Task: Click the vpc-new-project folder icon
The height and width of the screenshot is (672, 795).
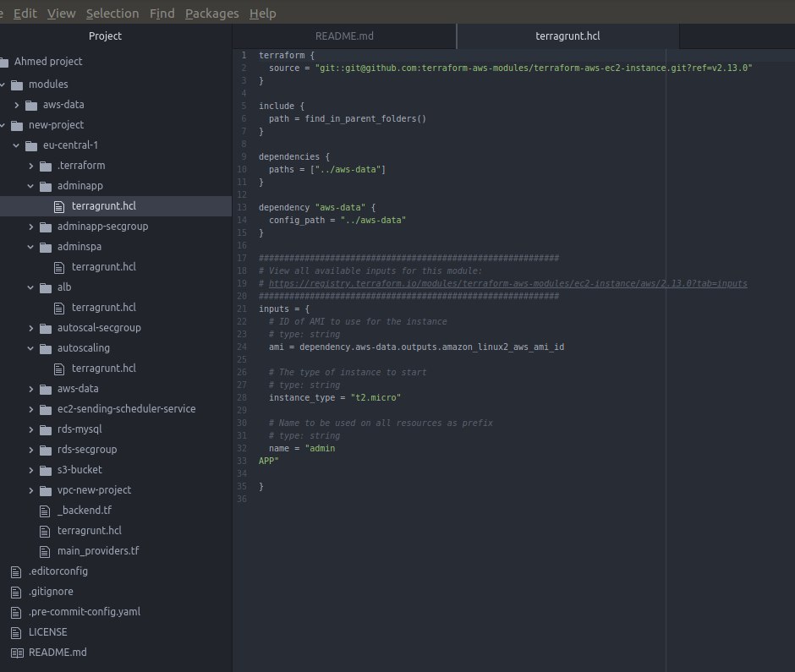Action: 46,490
